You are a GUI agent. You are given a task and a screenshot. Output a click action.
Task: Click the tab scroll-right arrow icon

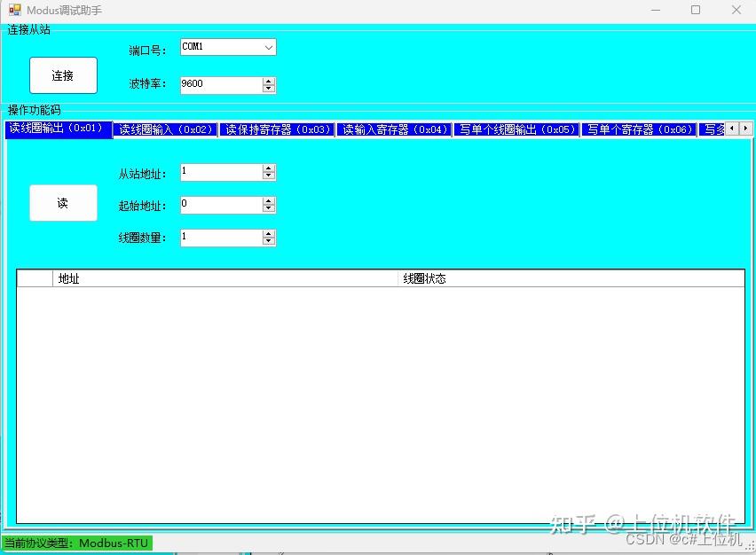[x=747, y=129]
